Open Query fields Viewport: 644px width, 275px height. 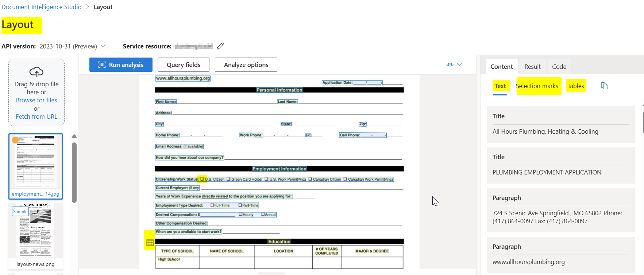(184, 65)
